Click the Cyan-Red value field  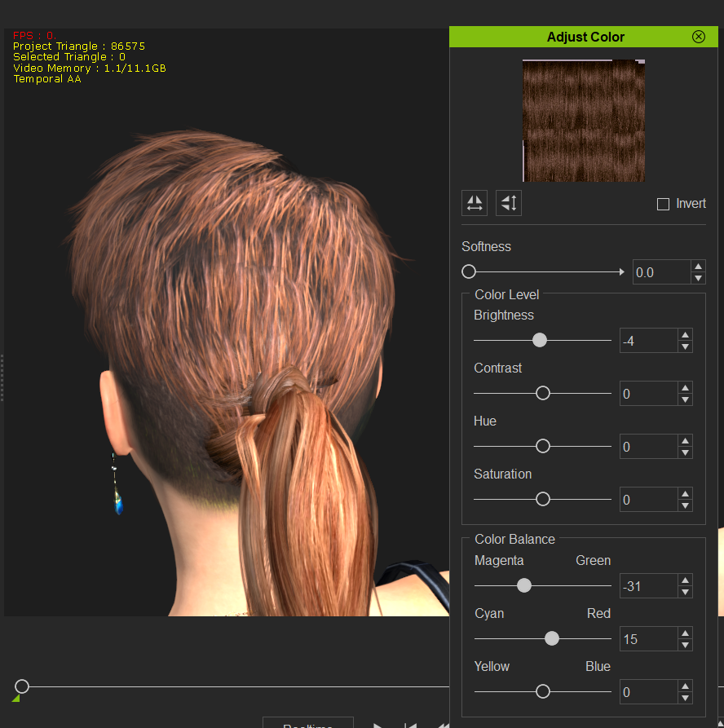647,639
